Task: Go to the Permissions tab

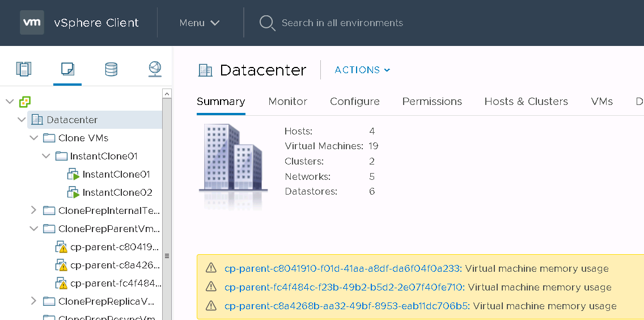Action: (432, 102)
